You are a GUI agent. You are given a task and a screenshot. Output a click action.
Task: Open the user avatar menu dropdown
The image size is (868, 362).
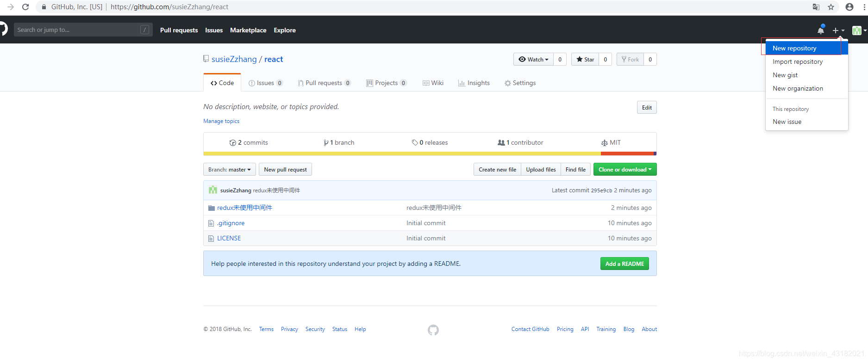859,31
